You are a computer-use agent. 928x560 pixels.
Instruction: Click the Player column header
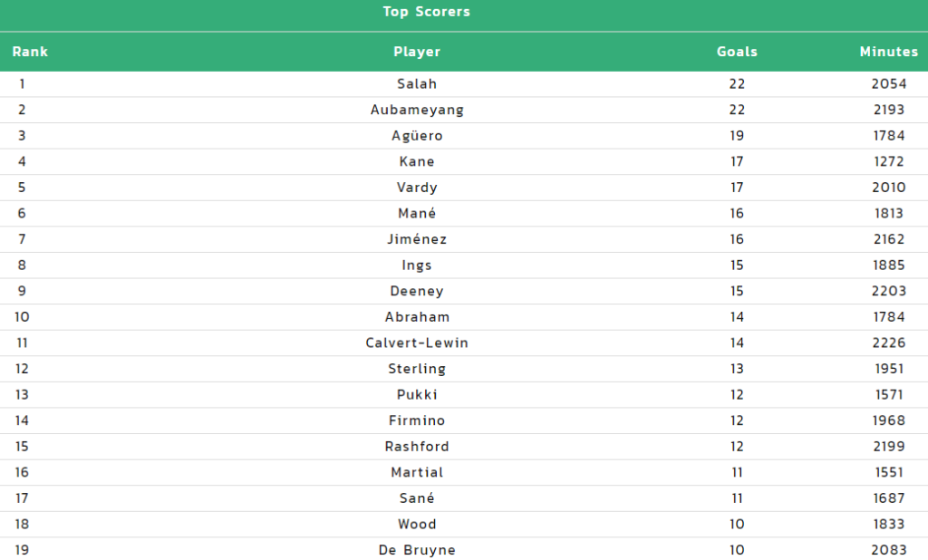pyautogui.click(x=417, y=52)
